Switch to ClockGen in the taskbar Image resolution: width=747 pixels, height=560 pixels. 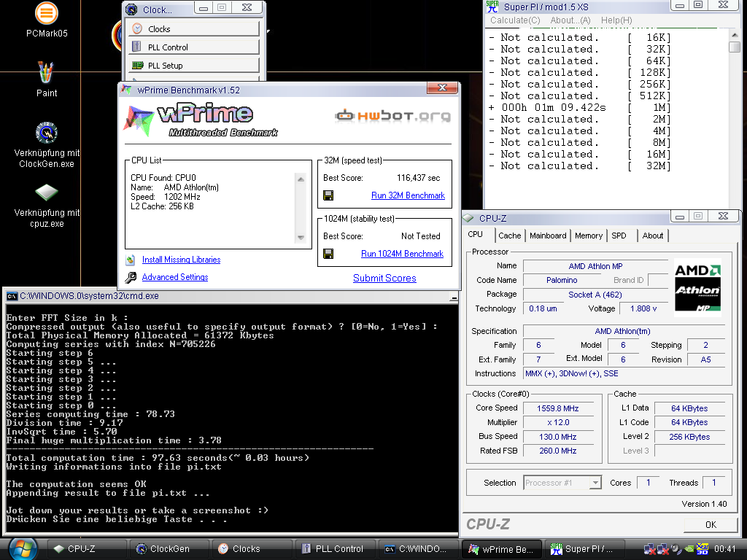(170, 549)
